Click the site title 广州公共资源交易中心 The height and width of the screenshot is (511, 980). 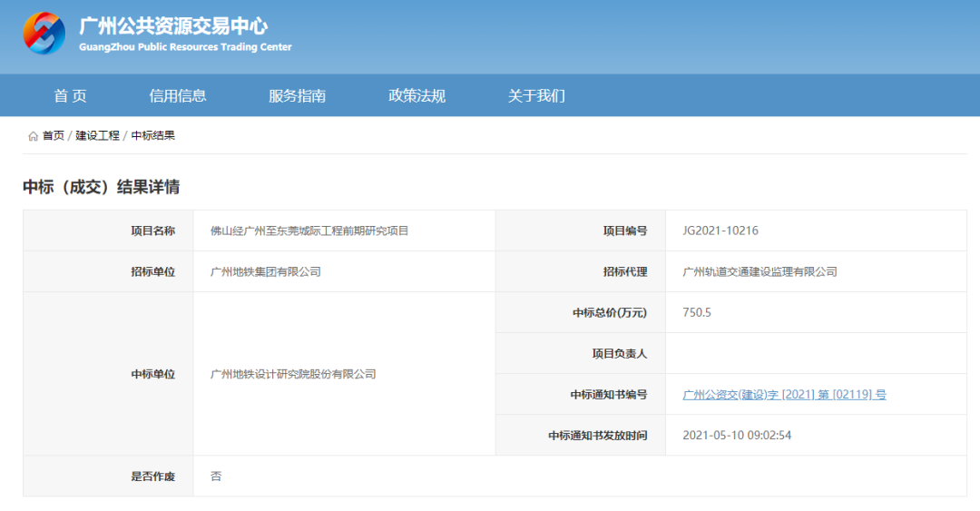(173, 25)
